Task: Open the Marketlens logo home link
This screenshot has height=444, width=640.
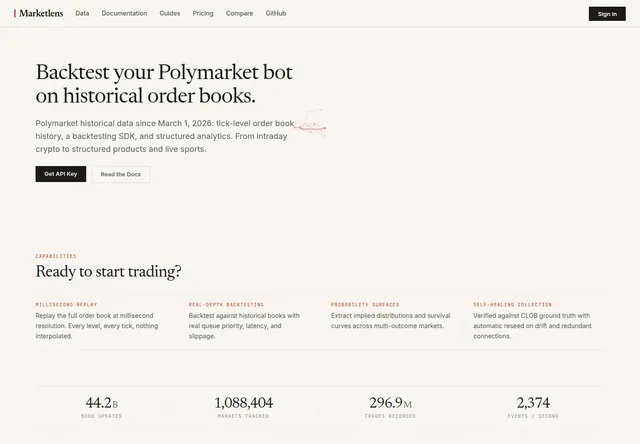Action: point(39,13)
